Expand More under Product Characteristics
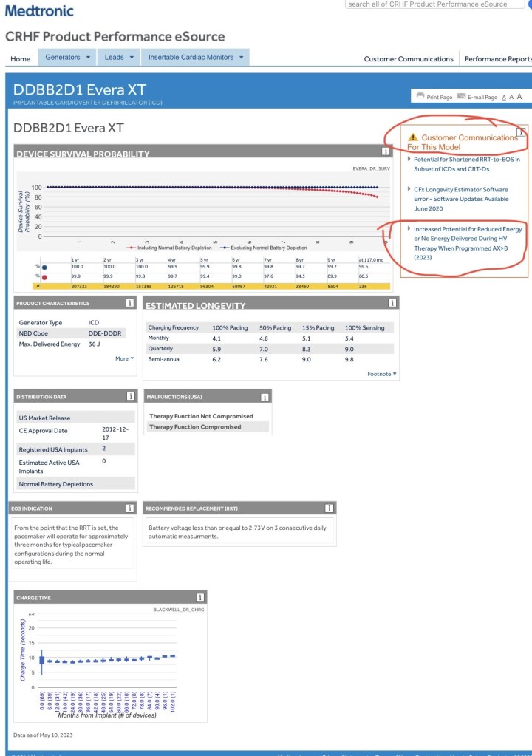Viewport: 532px width, 756px height. point(124,358)
